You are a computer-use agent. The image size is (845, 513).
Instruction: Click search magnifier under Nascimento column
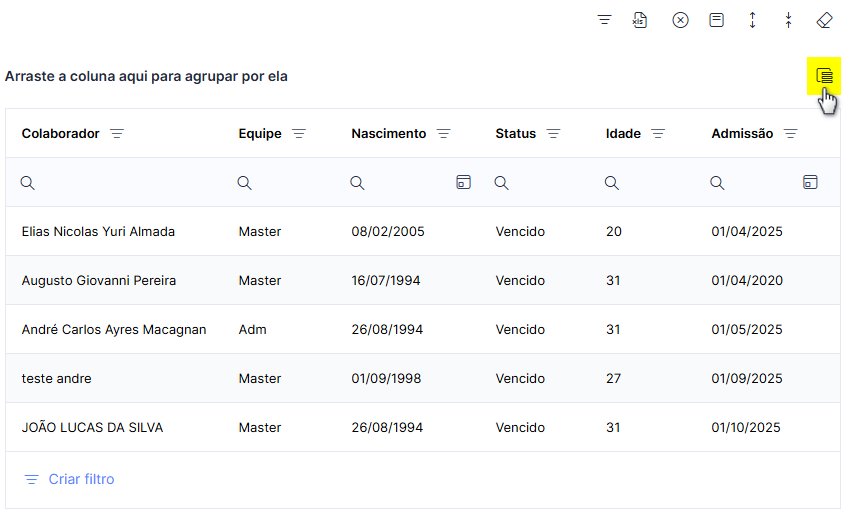coord(357,183)
